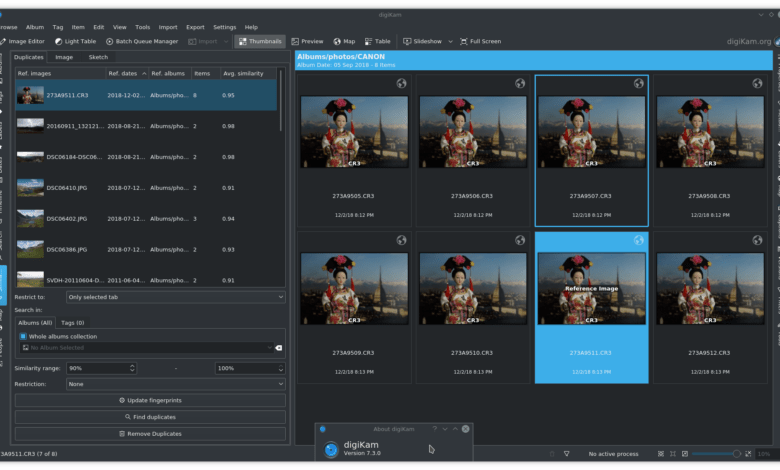780x470 pixels.
Task: Click the Update fingerprints button
Action: click(x=150, y=400)
